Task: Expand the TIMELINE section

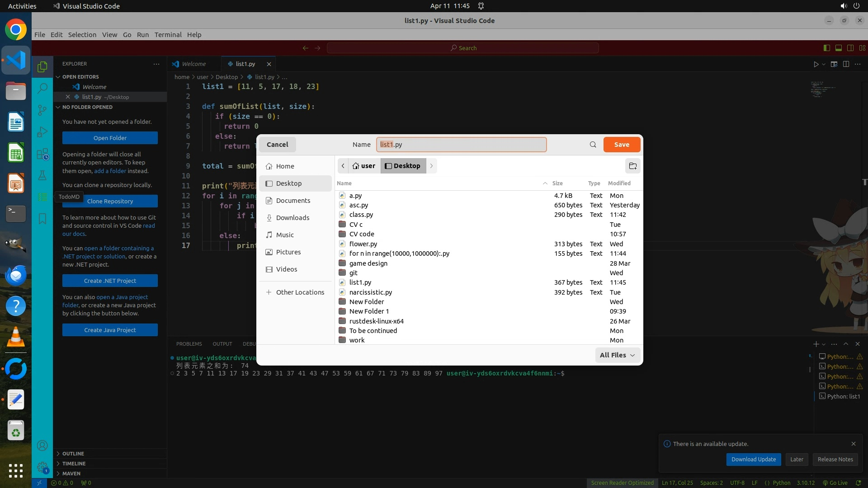Action: (x=74, y=464)
